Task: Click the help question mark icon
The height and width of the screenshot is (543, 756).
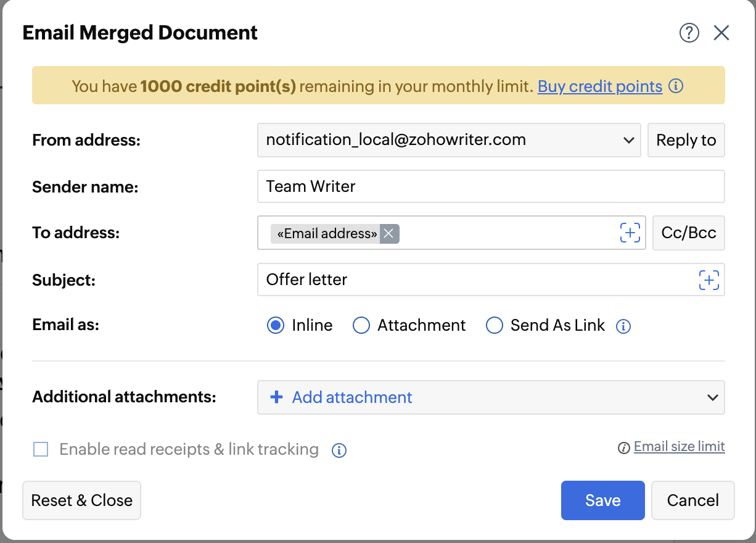Action: (x=689, y=33)
